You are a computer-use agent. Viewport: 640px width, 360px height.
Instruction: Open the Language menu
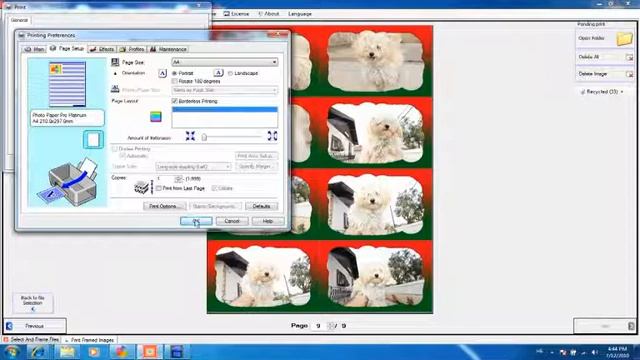point(300,14)
